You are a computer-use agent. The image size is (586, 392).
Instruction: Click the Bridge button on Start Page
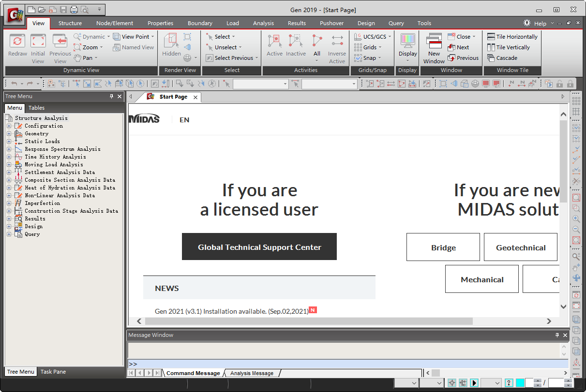[x=443, y=247]
